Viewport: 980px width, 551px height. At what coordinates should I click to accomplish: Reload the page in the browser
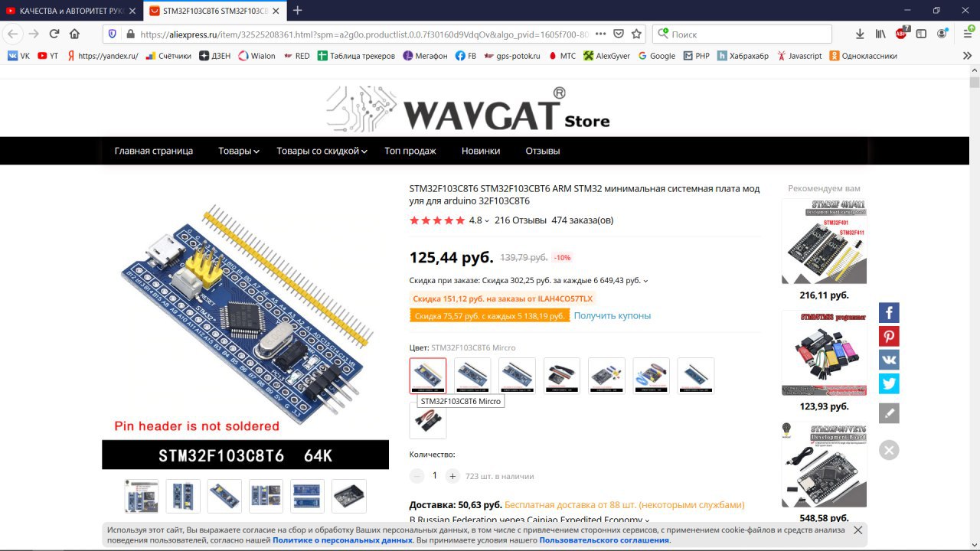pyautogui.click(x=54, y=34)
